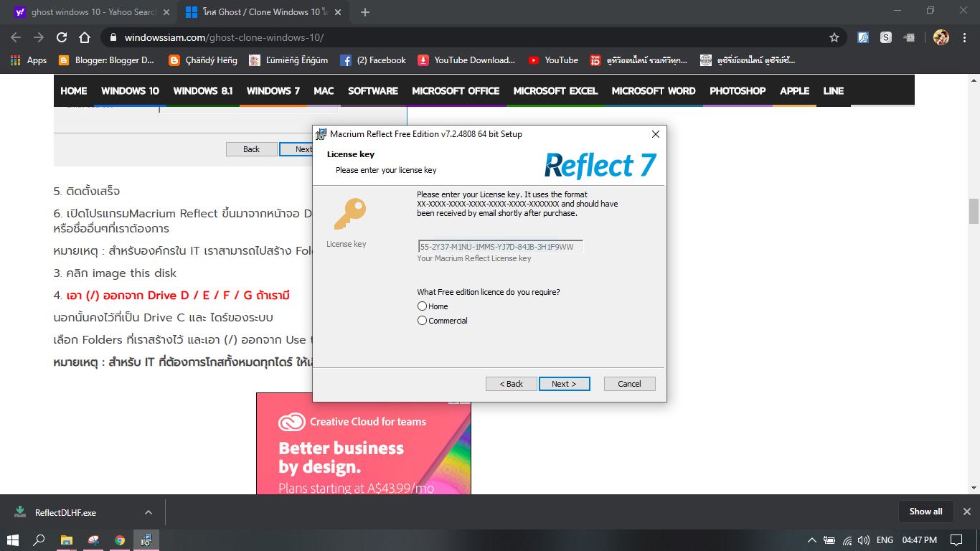Screen dimensions: 980x551
Task: Open the YouTube bookmark
Action: 553,60
